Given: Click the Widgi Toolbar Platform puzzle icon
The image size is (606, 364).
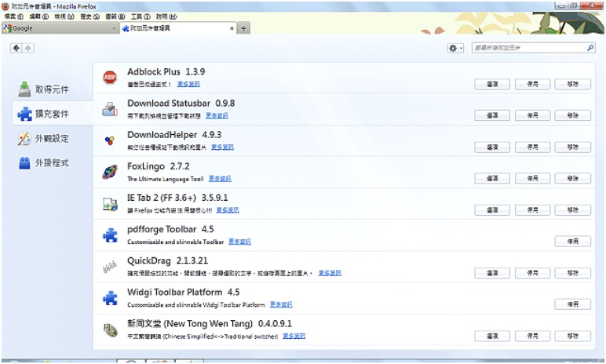Looking at the screenshot, I should [x=110, y=298].
